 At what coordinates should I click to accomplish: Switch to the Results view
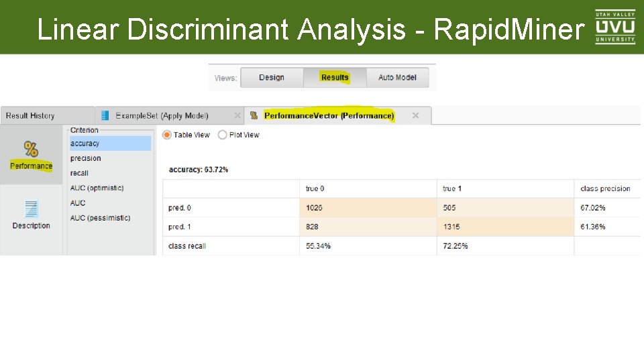[x=335, y=78]
